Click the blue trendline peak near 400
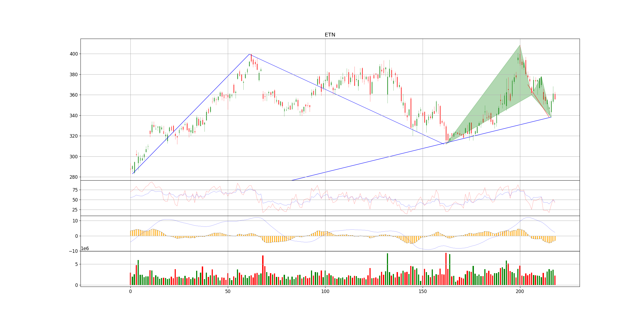 [249, 54]
